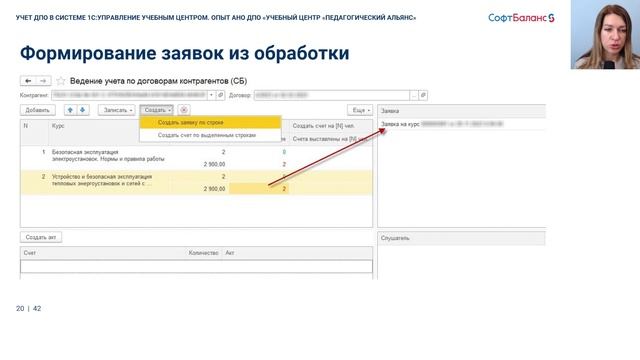Click the Слушатель panel header
This screenshot has width=640, height=360.
click(462, 238)
